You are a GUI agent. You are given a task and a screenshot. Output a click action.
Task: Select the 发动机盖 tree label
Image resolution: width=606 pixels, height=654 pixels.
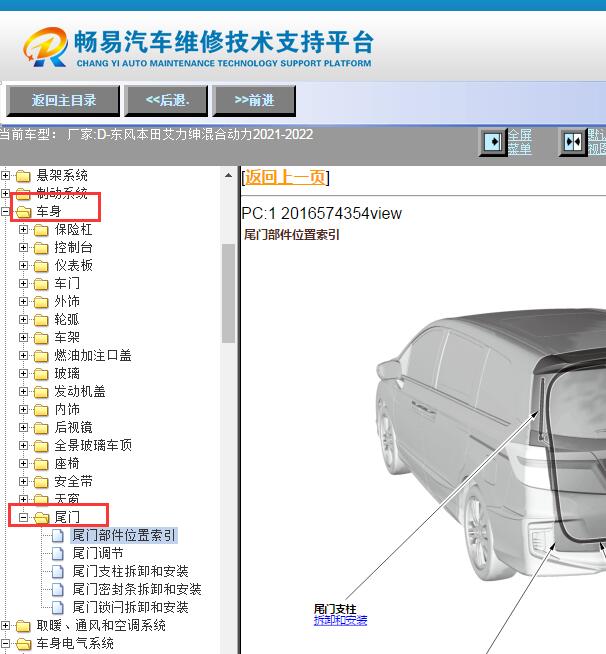80,391
